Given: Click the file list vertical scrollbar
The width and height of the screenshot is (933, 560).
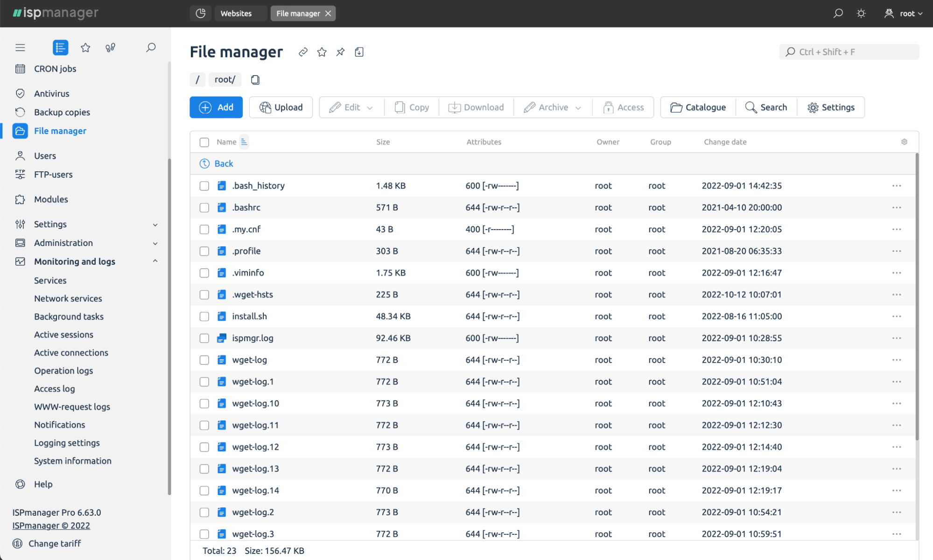Looking at the screenshot, I should coord(917,296).
